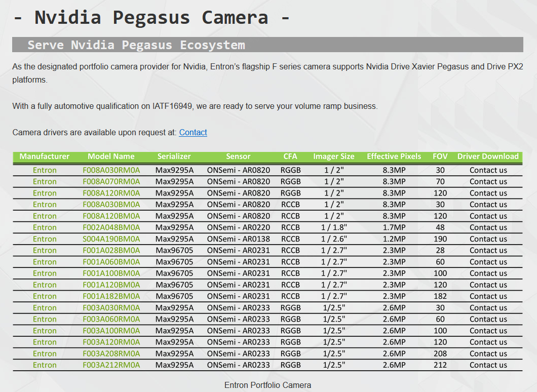The image size is (537, 392).
Task: Select model S004A190BM0A
Action: 111,239
